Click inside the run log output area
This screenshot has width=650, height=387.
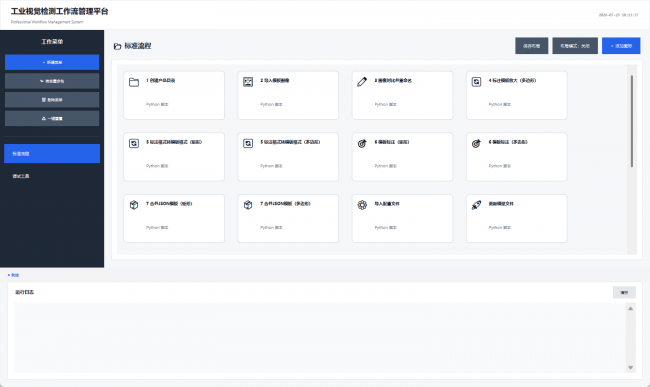(x=320, y=338)
